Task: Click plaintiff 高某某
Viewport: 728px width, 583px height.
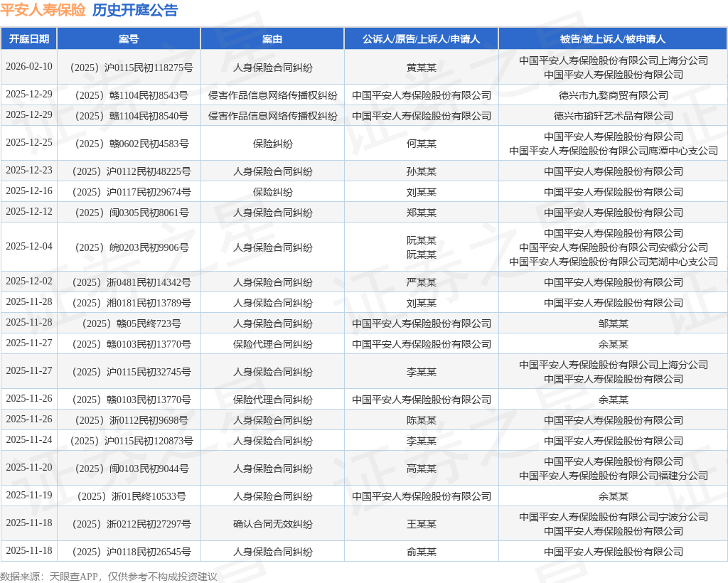Action: coord(421,469)
